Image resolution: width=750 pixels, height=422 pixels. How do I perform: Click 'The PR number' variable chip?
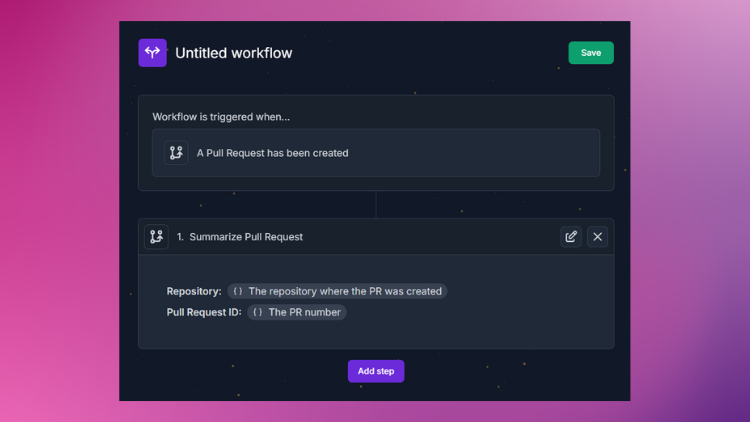[x=297, y=312]
